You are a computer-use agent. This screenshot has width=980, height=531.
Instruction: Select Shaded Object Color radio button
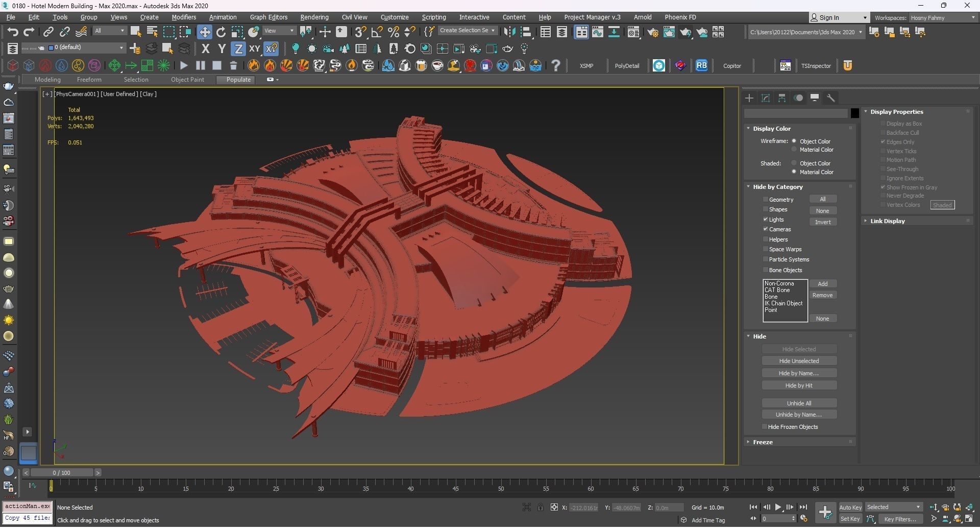(794, 163)
